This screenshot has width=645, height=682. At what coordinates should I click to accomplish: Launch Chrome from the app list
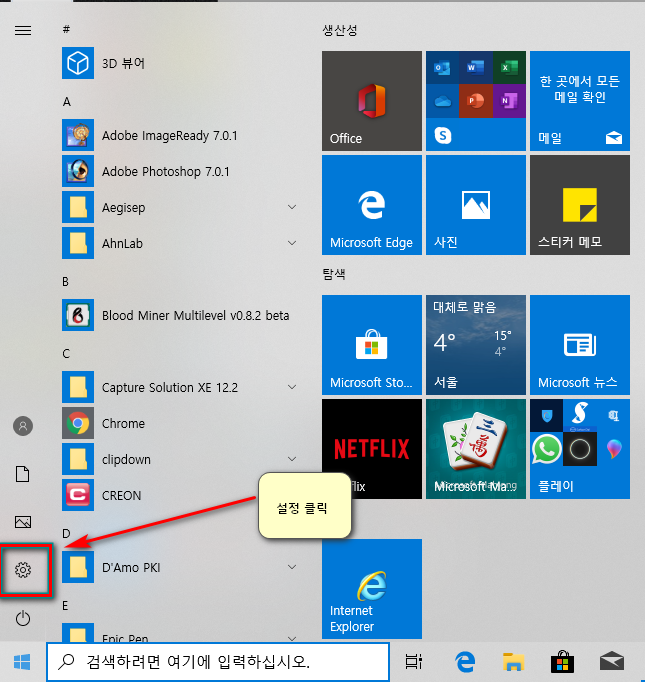pos(178,423)
